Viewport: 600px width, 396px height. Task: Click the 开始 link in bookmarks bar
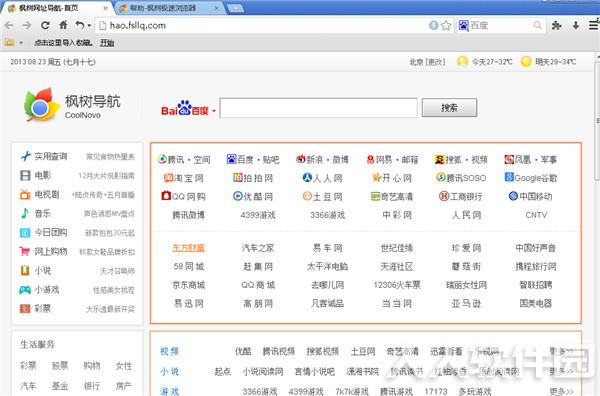(x=107, y=43)
